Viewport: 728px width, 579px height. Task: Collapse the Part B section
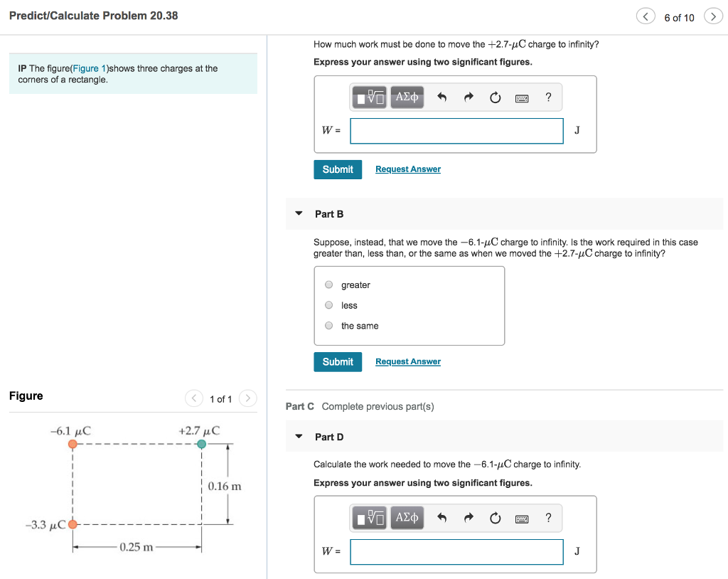tap(298, 213)
